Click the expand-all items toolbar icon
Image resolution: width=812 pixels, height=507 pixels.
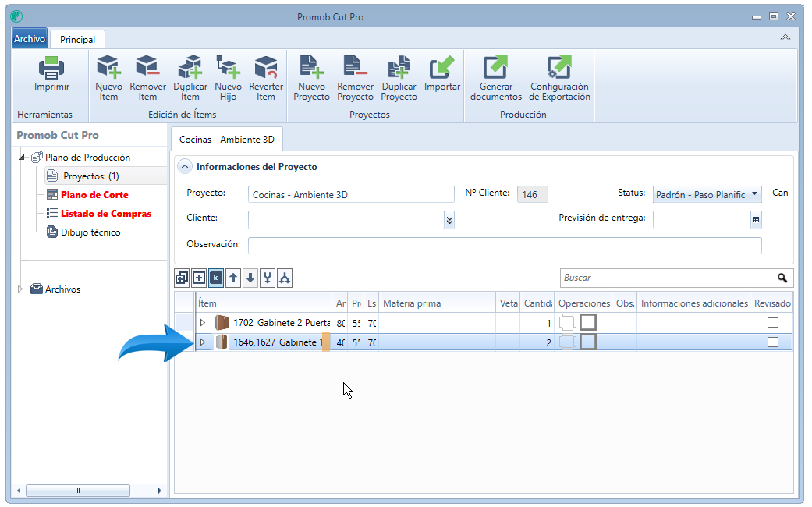pos(182,278)
